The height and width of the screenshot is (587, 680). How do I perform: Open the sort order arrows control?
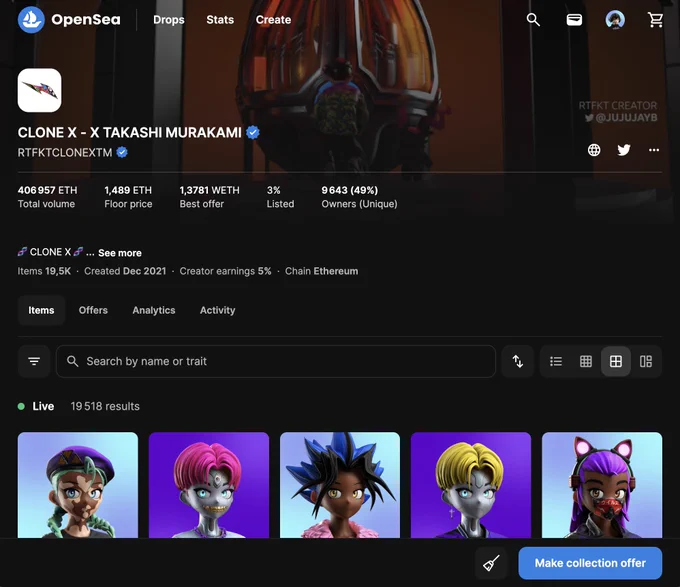tap(517, 361)
